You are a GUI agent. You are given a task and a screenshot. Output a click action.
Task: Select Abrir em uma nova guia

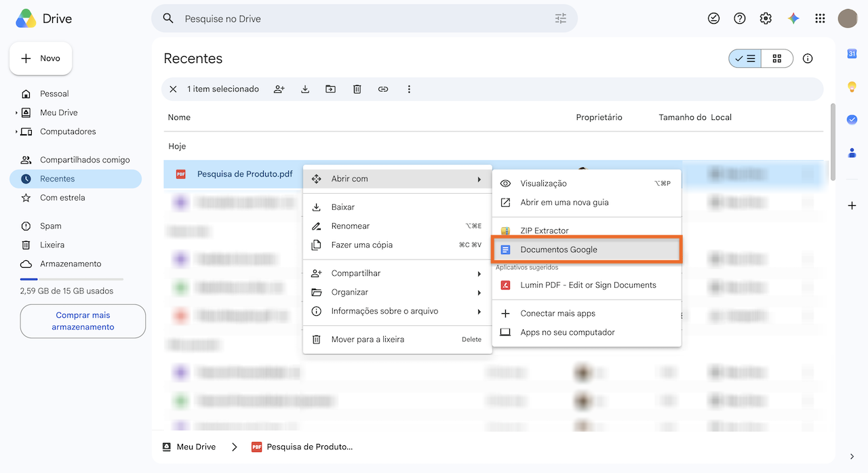[587, 203]
